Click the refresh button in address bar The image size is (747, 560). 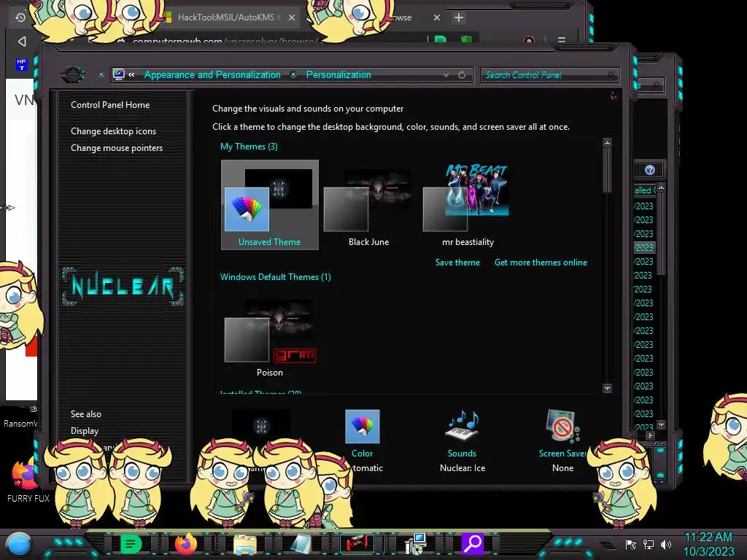pos(462,75)
